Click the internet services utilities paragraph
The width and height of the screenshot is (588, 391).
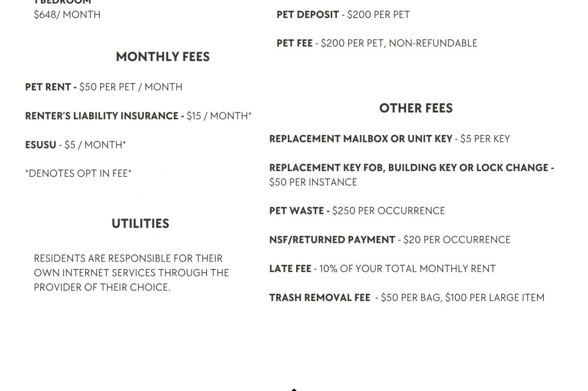[131, 273]
